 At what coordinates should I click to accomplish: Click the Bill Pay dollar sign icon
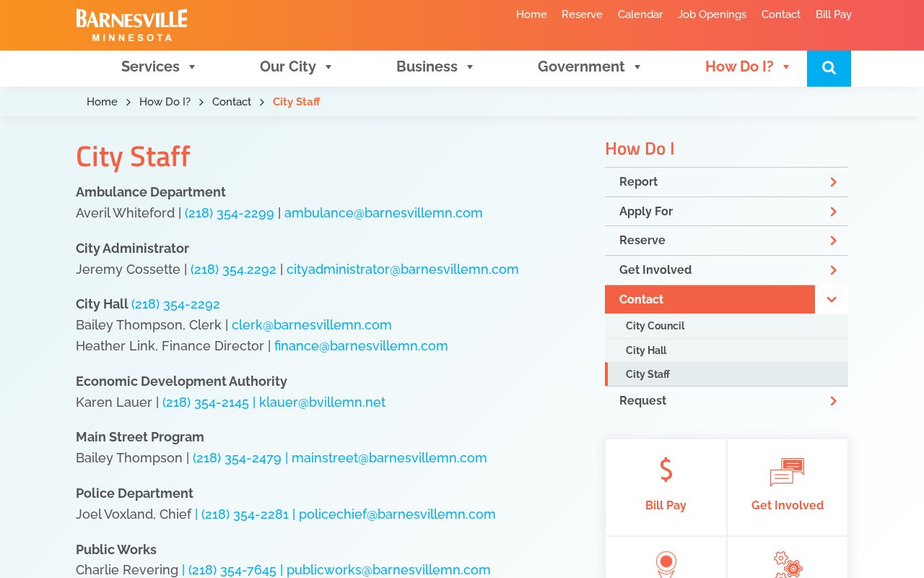[x=666, y=470]
